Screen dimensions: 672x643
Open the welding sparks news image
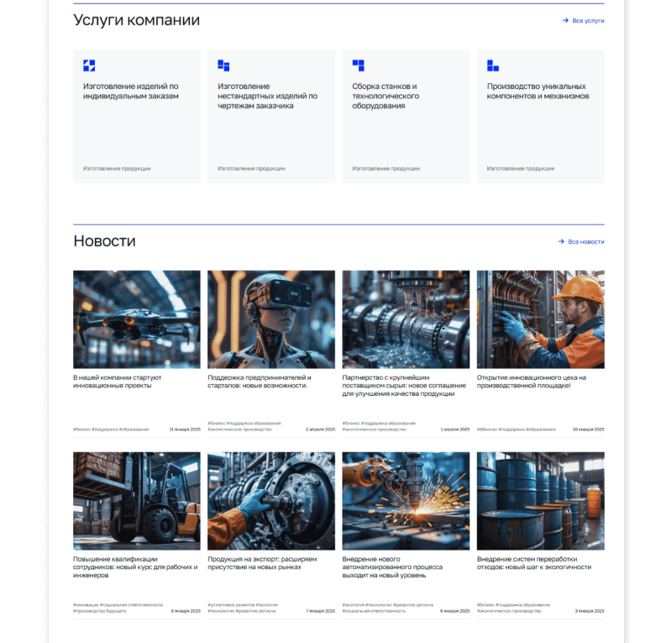coord(406,501)
